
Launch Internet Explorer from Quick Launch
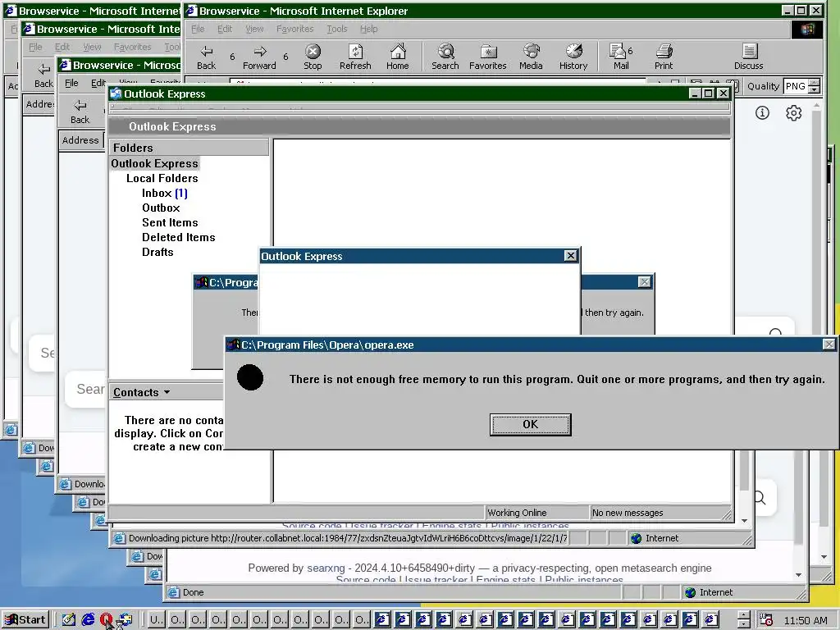click(88, 620)
